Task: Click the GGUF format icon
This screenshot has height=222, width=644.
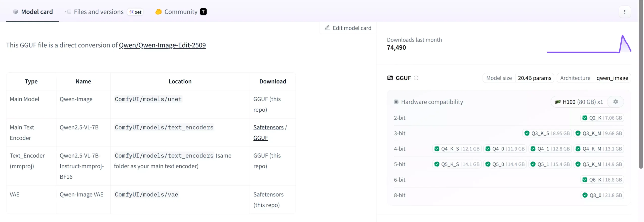Action: click(390, 78)
